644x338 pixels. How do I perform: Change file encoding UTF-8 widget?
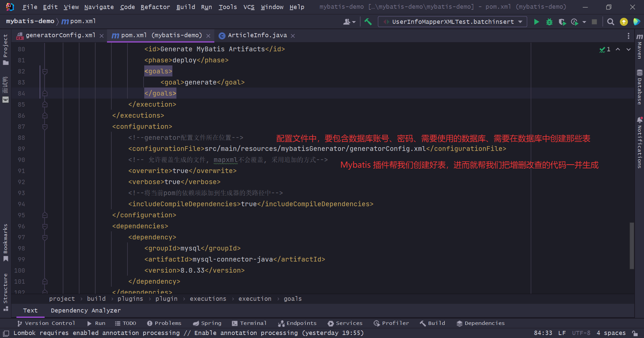coord(581,333)
